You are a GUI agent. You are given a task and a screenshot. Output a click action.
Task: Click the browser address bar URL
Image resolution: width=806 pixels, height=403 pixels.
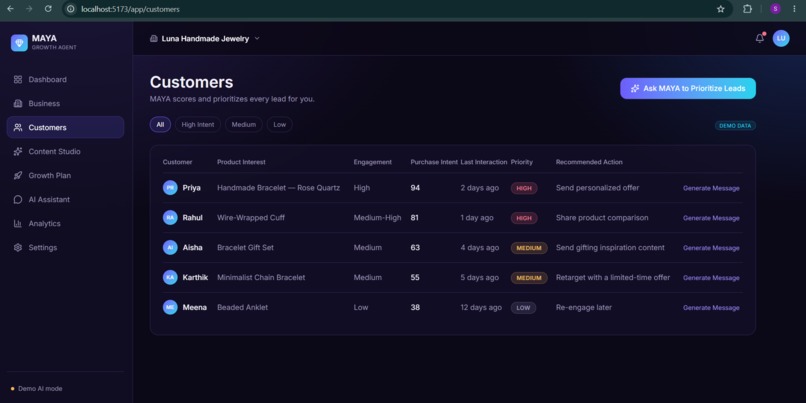tap(130, 9)
